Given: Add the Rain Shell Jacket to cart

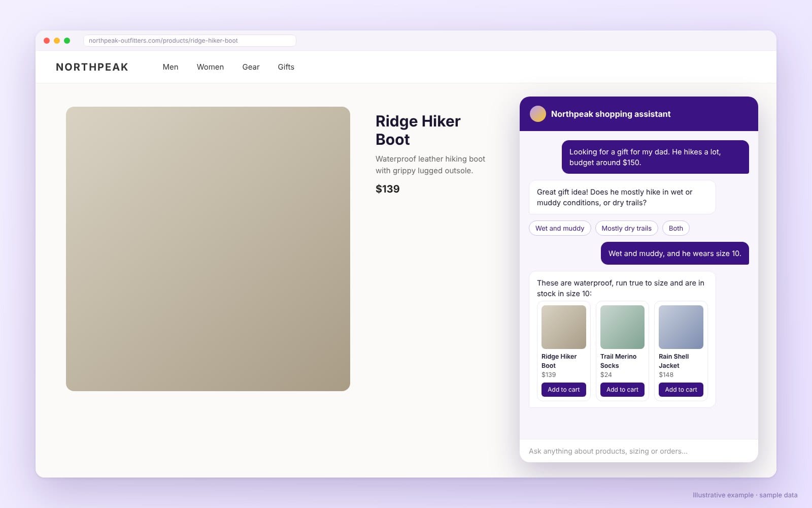Looking at the screenshot, I should click(681, 390).
